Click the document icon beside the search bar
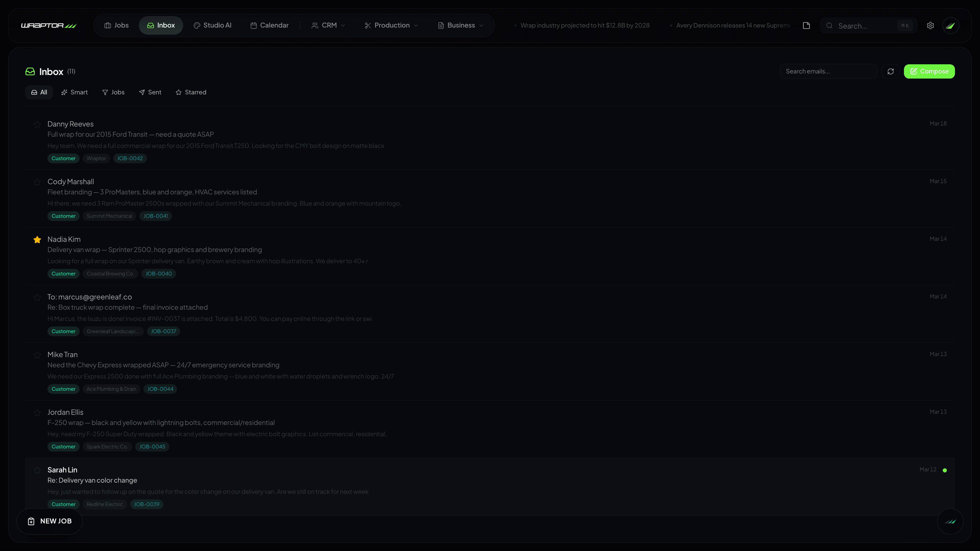Viewport: 980px width, 551px height. click(x=806, y=25)
